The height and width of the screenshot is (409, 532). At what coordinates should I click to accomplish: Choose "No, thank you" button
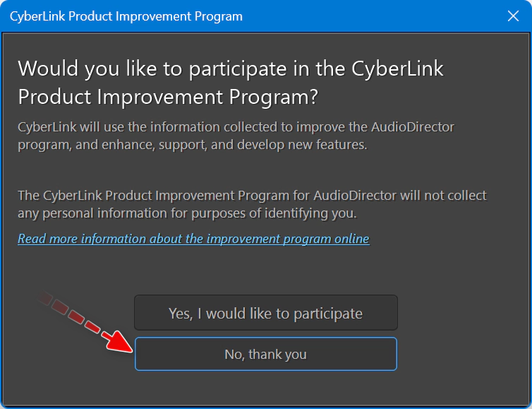click(x=266, y=354)
